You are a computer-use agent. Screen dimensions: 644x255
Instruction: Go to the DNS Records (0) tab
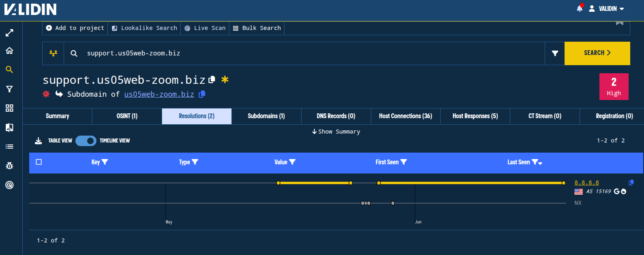click(336, 116)
